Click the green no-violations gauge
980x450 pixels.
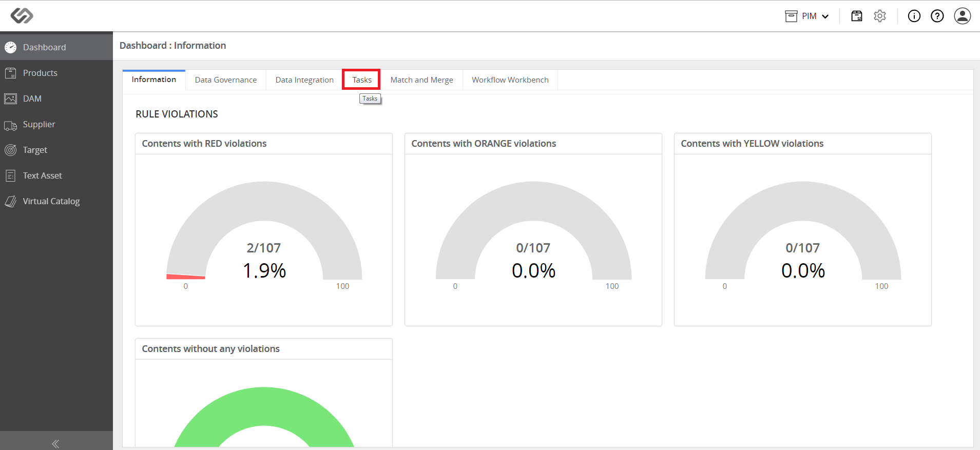coord(264,417)
